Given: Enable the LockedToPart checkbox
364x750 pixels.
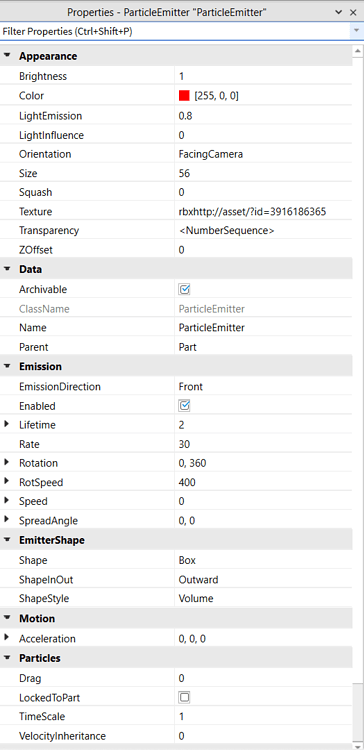Looking at the screenshot, I should click(x=185, y=697).
